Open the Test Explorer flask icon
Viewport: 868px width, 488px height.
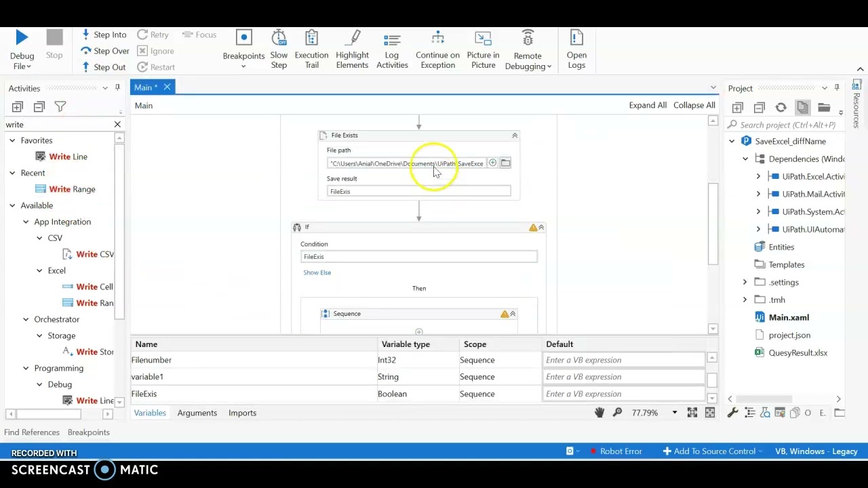tap(766, 413)
